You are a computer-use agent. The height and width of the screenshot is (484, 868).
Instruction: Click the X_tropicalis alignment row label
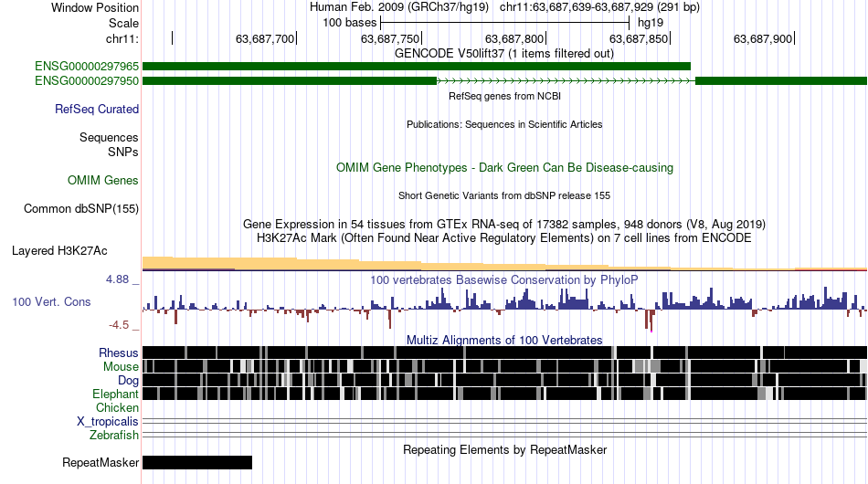pos(108,422)
